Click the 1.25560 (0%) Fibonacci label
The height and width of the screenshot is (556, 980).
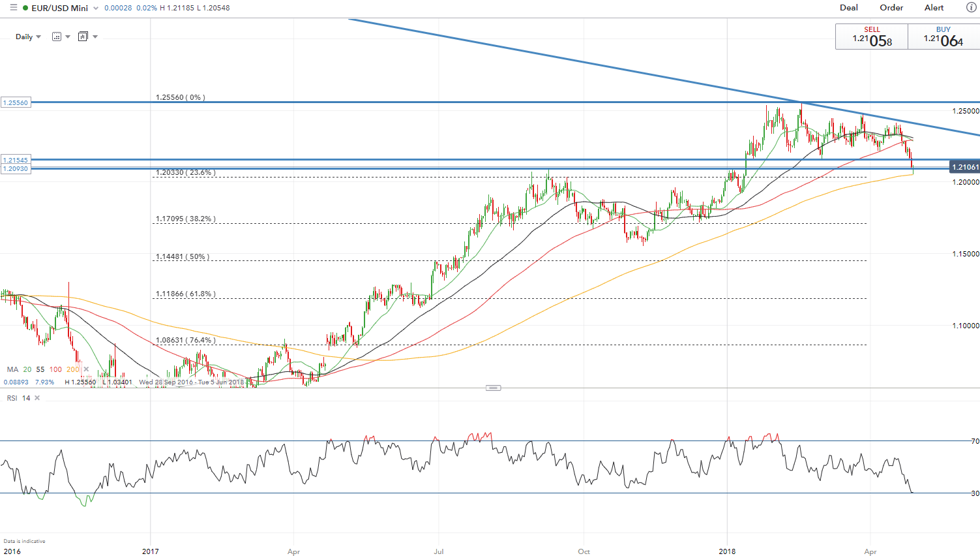pos(181,97)
